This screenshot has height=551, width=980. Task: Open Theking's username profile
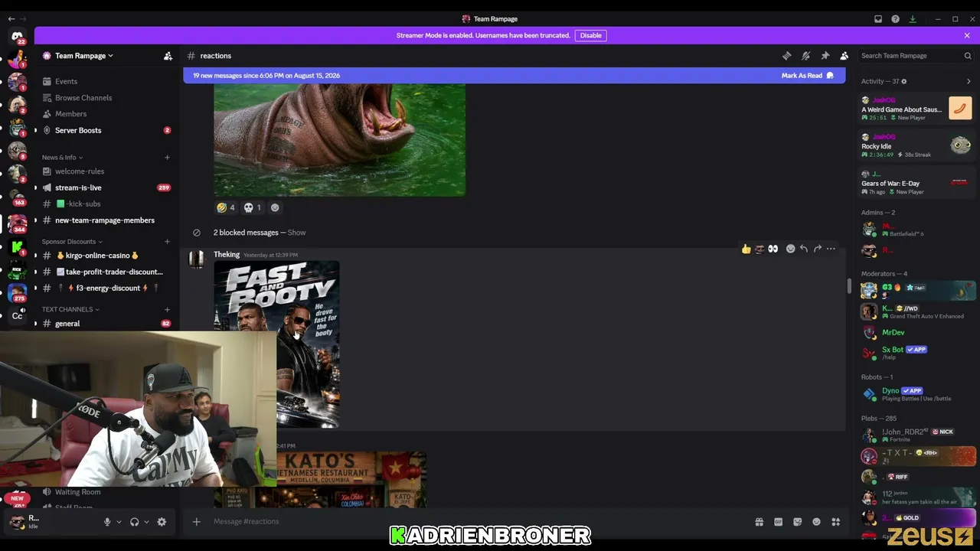227,255
